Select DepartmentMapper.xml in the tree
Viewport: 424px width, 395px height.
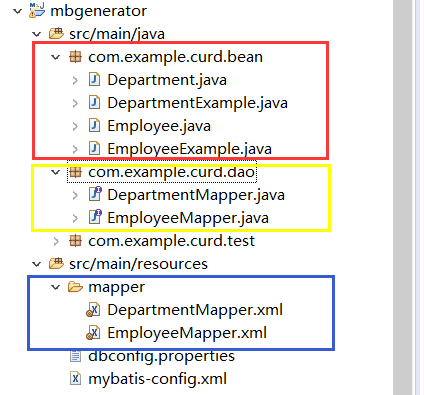195,310
